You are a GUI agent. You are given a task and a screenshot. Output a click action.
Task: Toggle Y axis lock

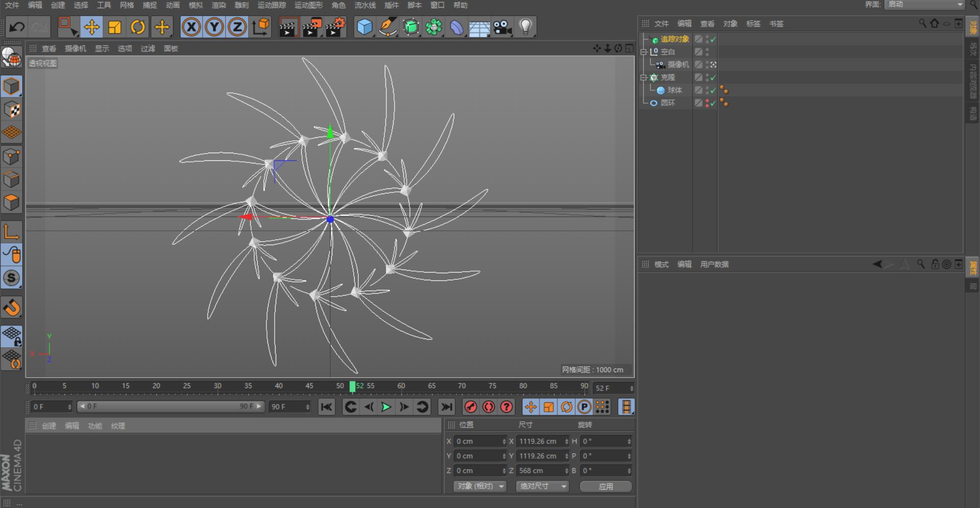click(x=214, y=27)
